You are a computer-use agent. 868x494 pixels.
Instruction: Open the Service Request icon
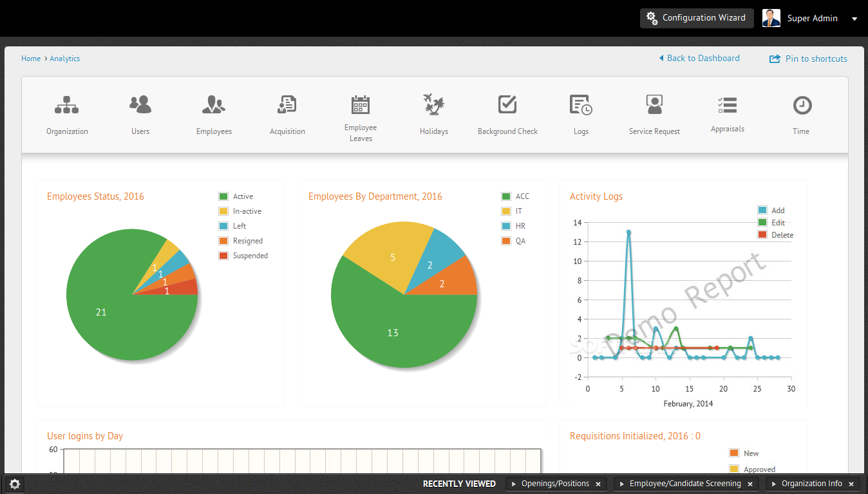pyautogui.click(x=654, y=105)
